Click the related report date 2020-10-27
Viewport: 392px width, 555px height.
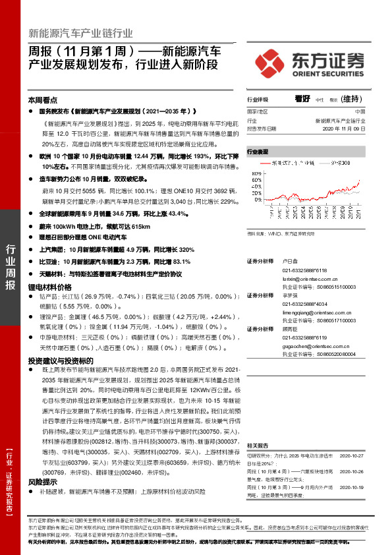coord(351,456)
